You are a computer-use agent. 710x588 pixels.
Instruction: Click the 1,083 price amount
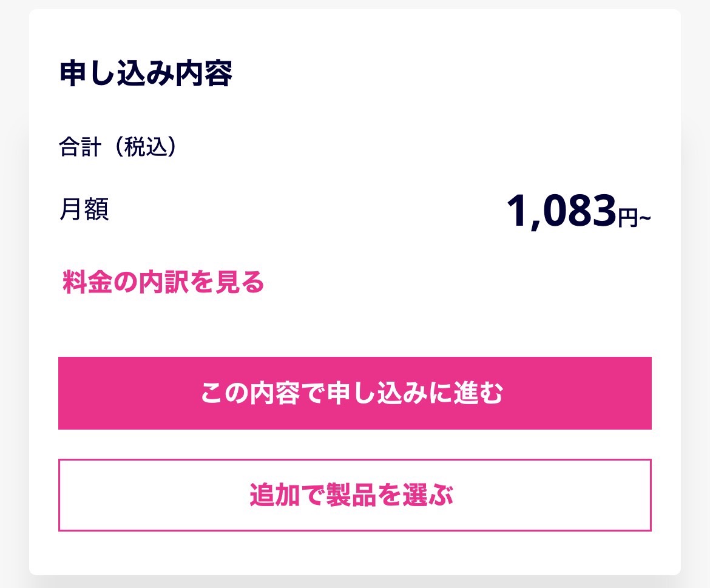[561, 211]
